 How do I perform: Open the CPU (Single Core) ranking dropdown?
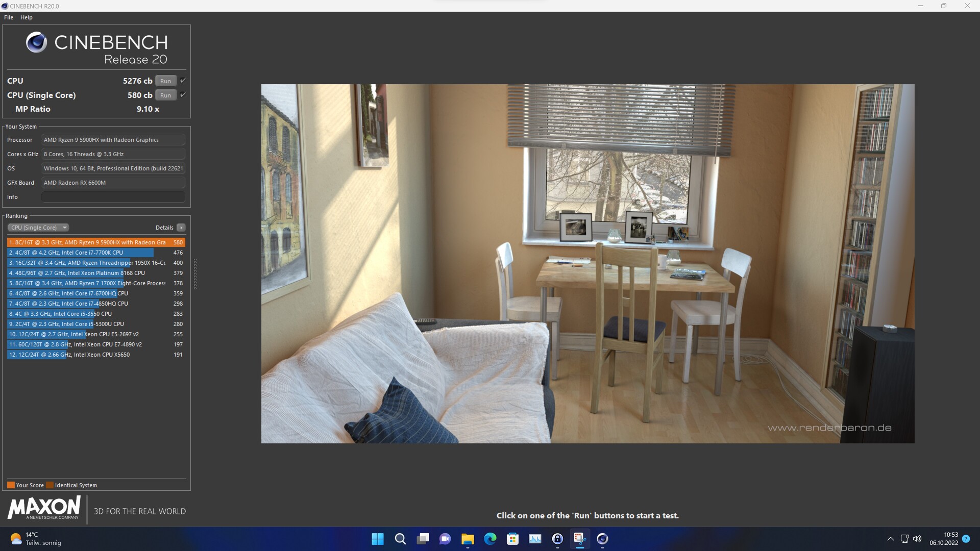click(x=38, y=228)
